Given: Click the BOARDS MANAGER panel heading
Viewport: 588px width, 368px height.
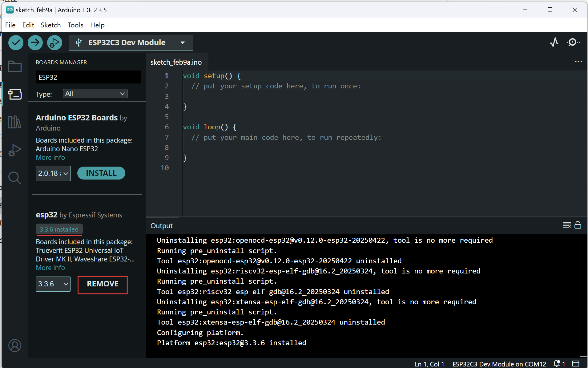Looking at the screenshot, I should point(61,62).
